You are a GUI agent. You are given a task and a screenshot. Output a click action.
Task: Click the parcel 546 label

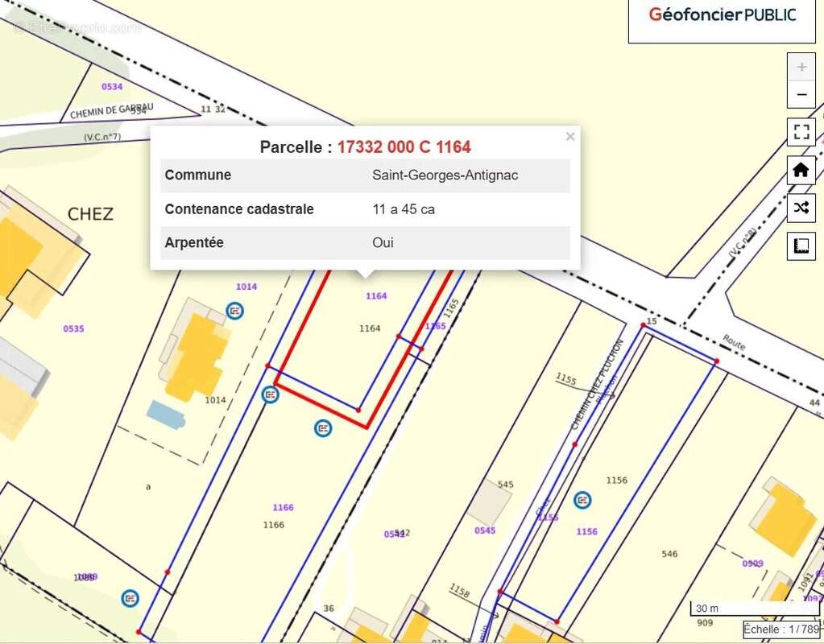(x=669, y=554)
